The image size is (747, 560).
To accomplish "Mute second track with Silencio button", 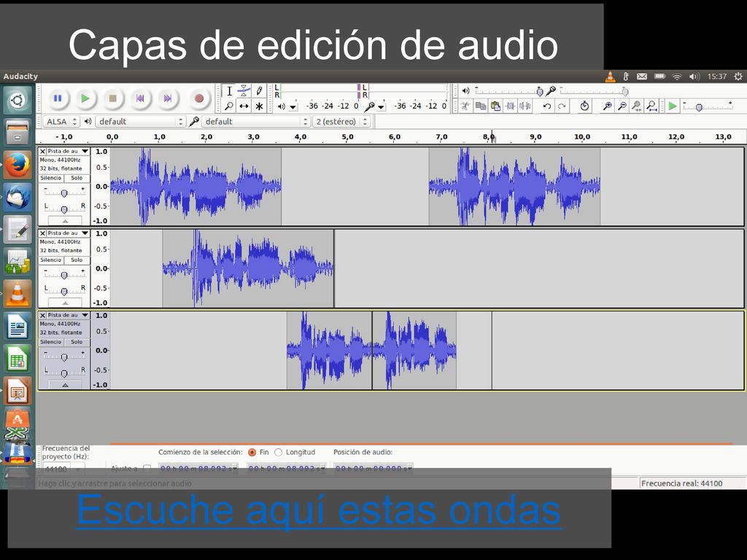I will [x=51, y=260].
